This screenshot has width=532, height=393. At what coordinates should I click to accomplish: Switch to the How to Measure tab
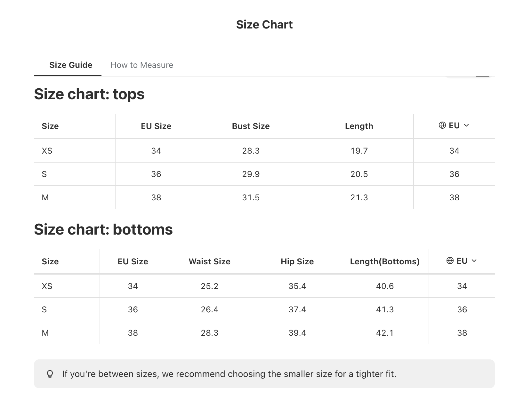[x=142, y=65]
